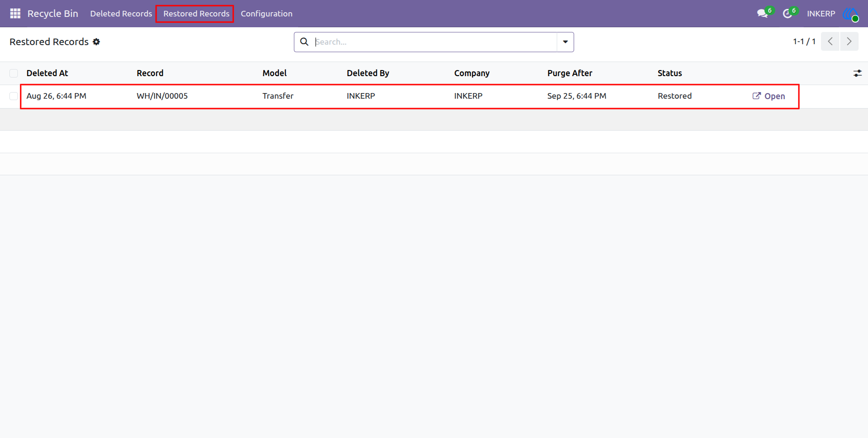868x438 pixels.
Task: Open the Deleted Records menu
Action: coord(121,14)
